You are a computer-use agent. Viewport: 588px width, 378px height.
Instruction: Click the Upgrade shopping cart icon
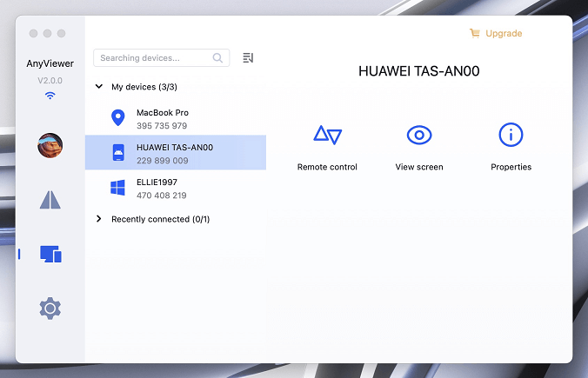tap(475, 33)
